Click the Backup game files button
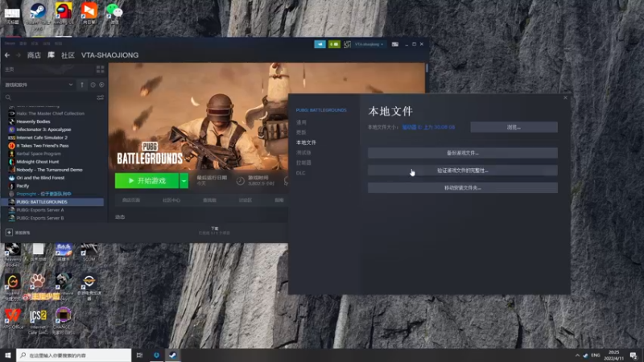 click(462, 153)
